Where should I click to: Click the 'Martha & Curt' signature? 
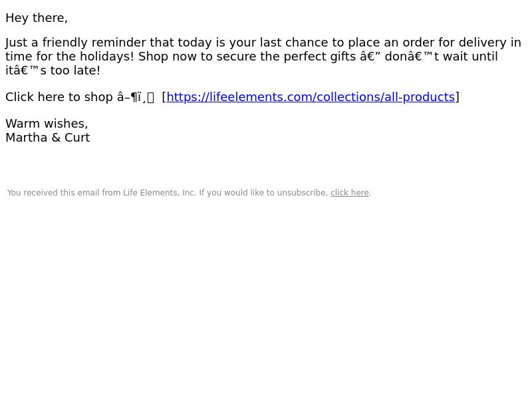[48, 138]
